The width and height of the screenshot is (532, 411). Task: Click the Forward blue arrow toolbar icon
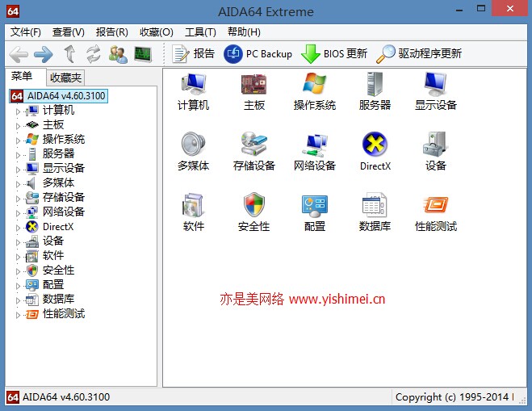click(x=44, y=54)
